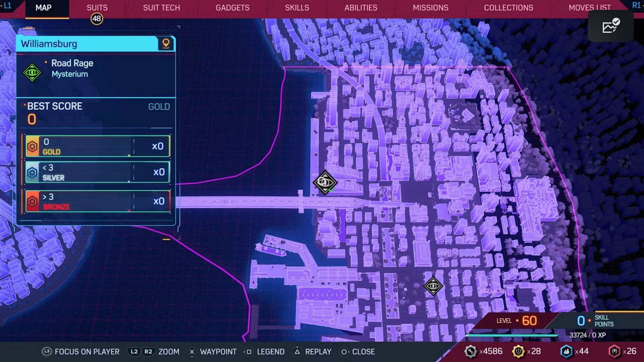Click the SKILL POINTS counter
644x362 pixels.
click(x=595, y=321)
